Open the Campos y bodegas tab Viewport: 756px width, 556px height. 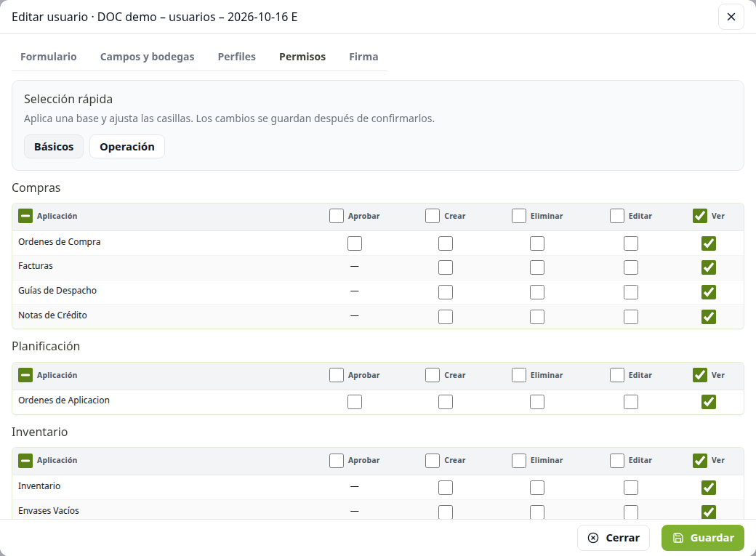(x=147, y=57)
